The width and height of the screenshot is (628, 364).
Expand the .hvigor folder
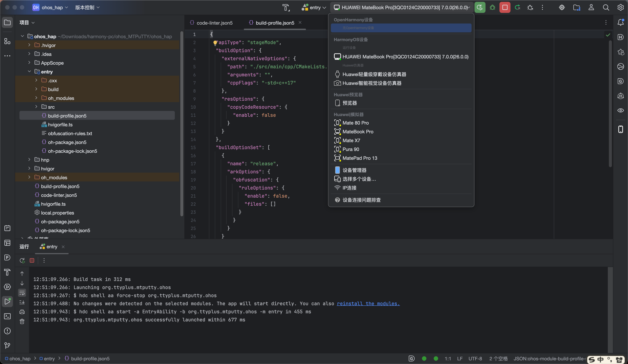(x=29, y=45)
